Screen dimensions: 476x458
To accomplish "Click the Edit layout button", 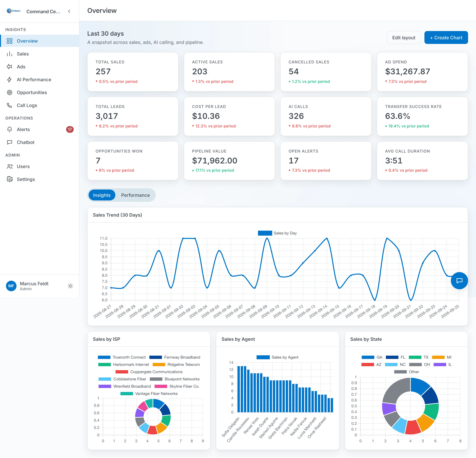I will (x=404, y=38).
